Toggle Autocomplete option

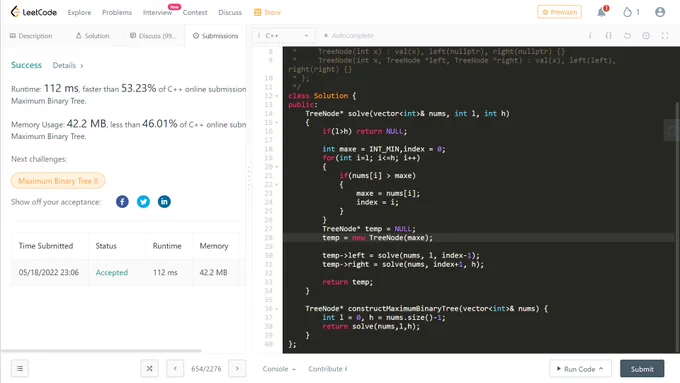pyautogui.click(x=349, y=36)
